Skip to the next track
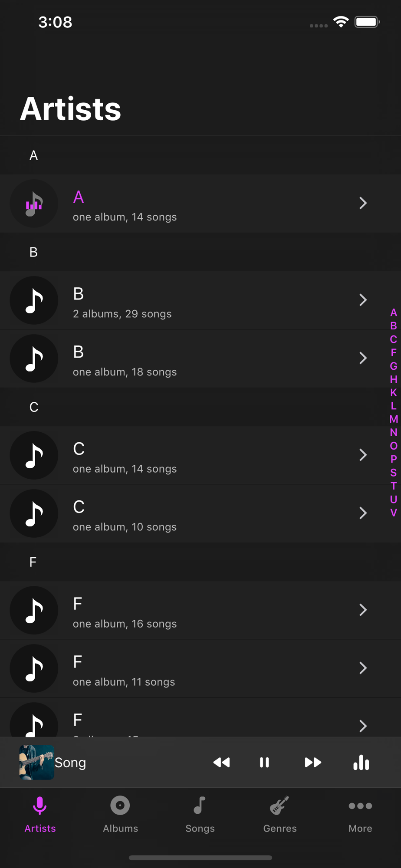Screen dimensions: 401x868 312,763
